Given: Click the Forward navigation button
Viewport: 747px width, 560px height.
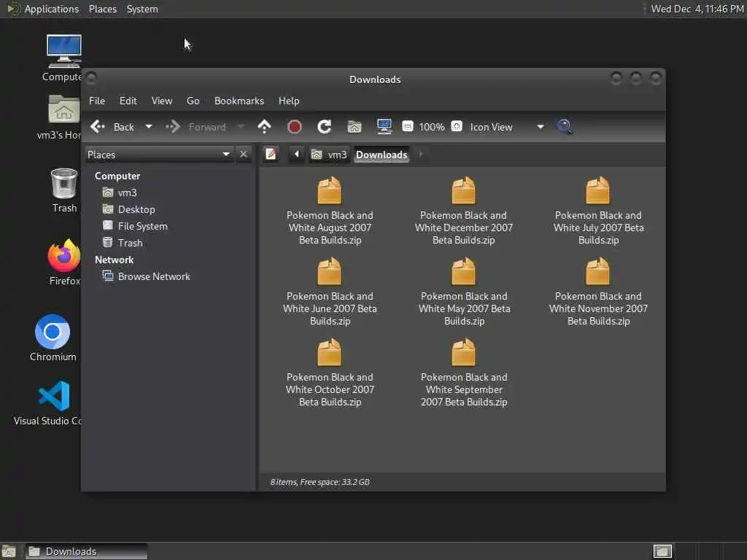Looking at the screenshot, I should 196,127.
